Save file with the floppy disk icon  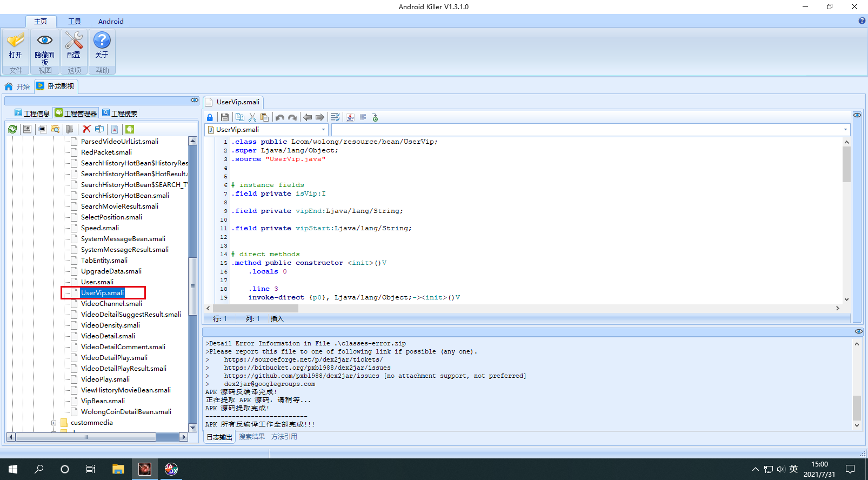pyautogui.click(x=225, y=117)
